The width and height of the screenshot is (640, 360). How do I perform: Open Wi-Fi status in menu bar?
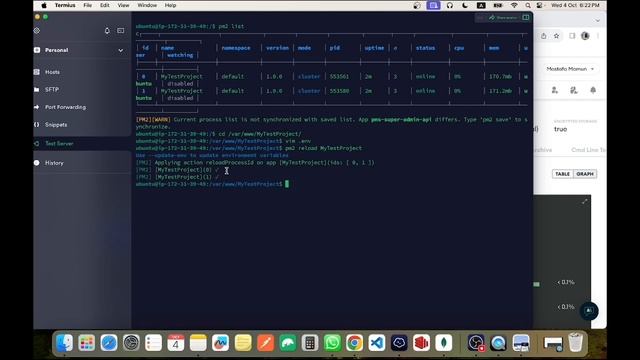coord(514,5)
